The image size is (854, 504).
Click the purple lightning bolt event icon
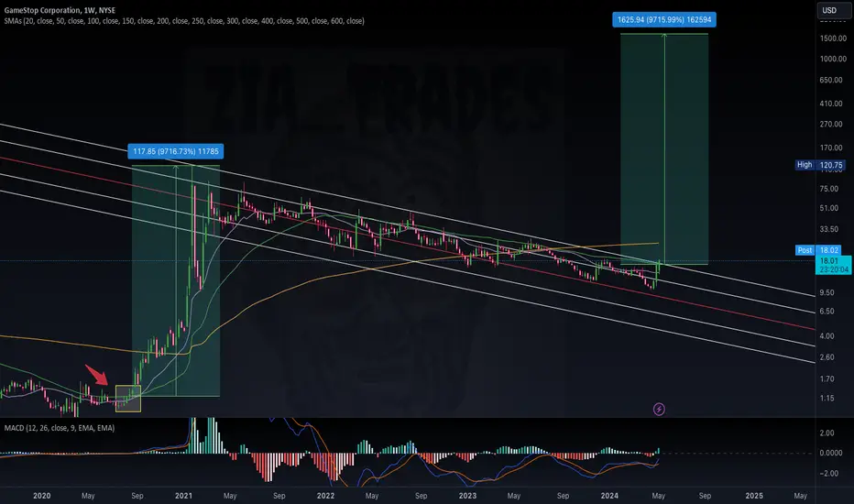click(659, 409)
